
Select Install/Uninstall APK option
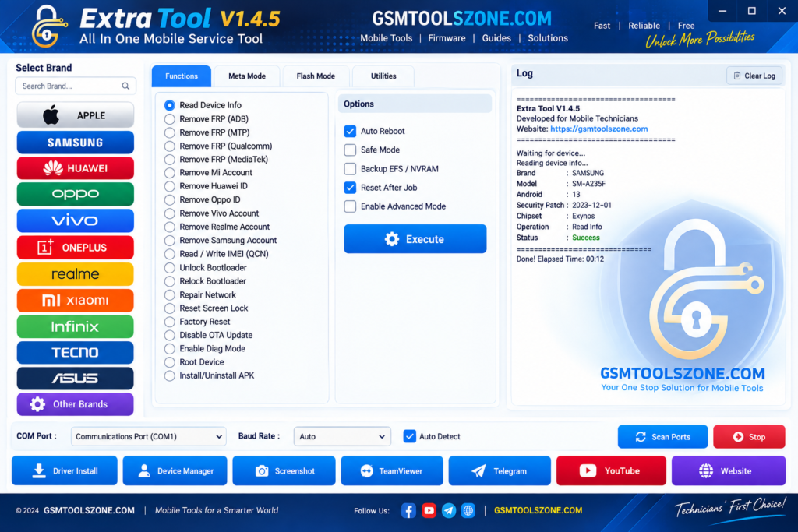[x=169, y=376]
